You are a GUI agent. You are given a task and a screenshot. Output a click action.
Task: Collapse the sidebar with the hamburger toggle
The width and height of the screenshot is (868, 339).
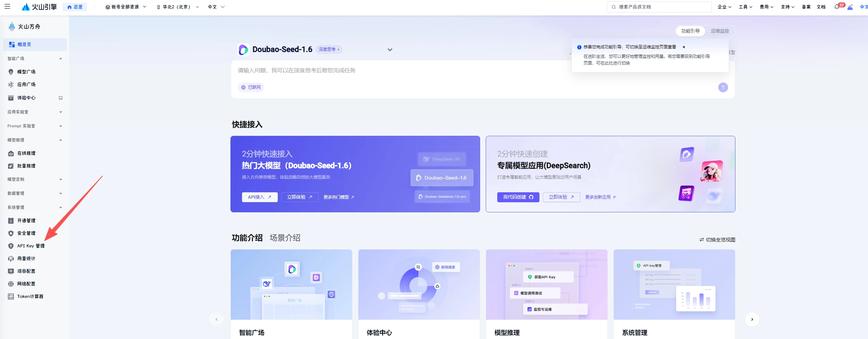tap(7, 7)
